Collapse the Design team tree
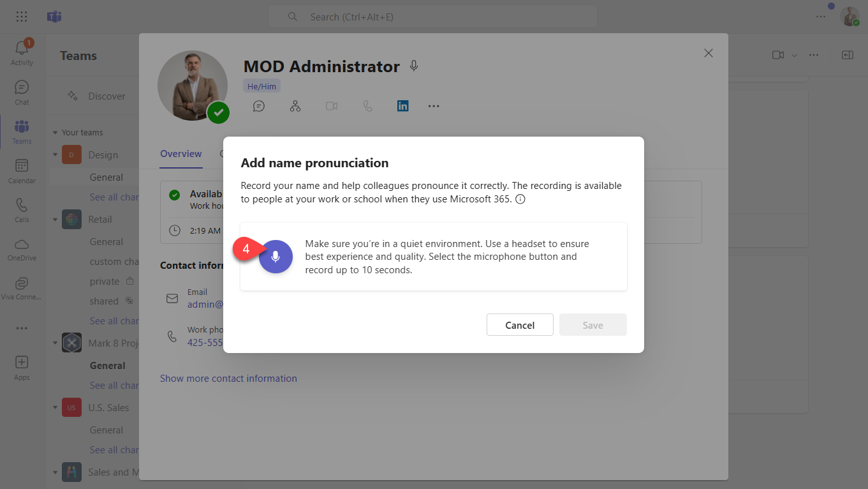This screenshot has height=489, width=868. coord(55,155)
